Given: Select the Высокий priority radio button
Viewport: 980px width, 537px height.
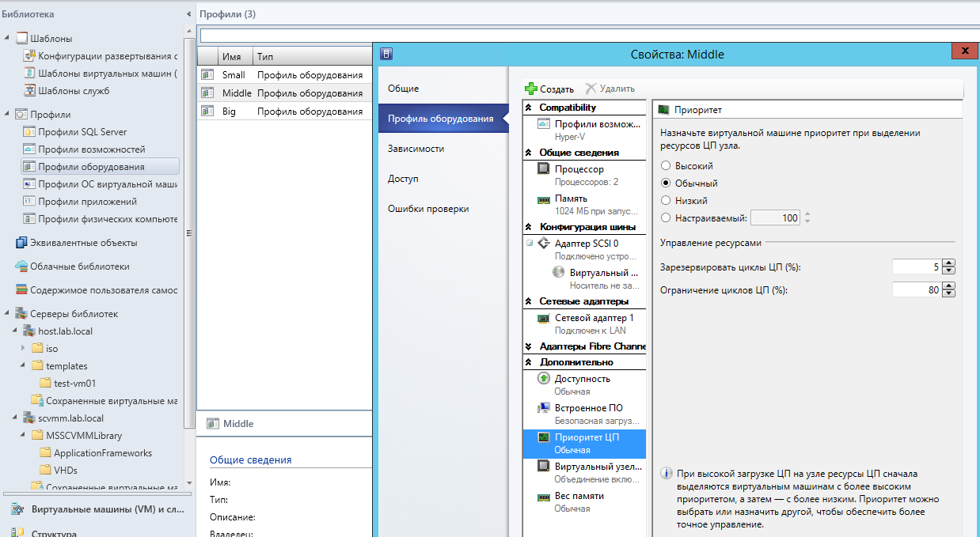Looking at the screenshot, I should pyautogui.click(x=666, y=166).
